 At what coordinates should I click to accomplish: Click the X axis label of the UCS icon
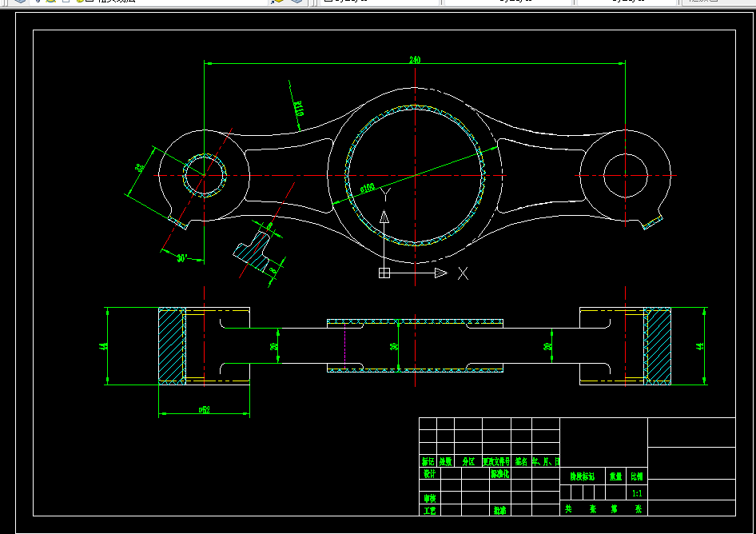coord(463,273)
